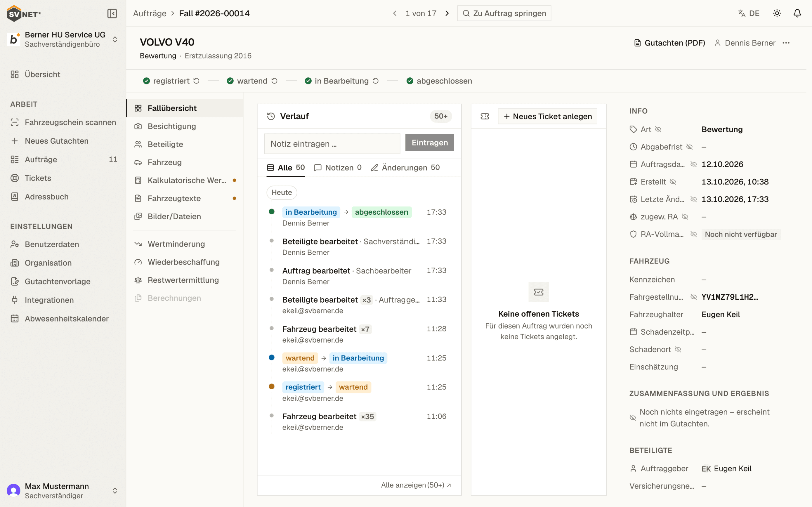Click Neues Gutachten in sidebar

tap(63, 141)
